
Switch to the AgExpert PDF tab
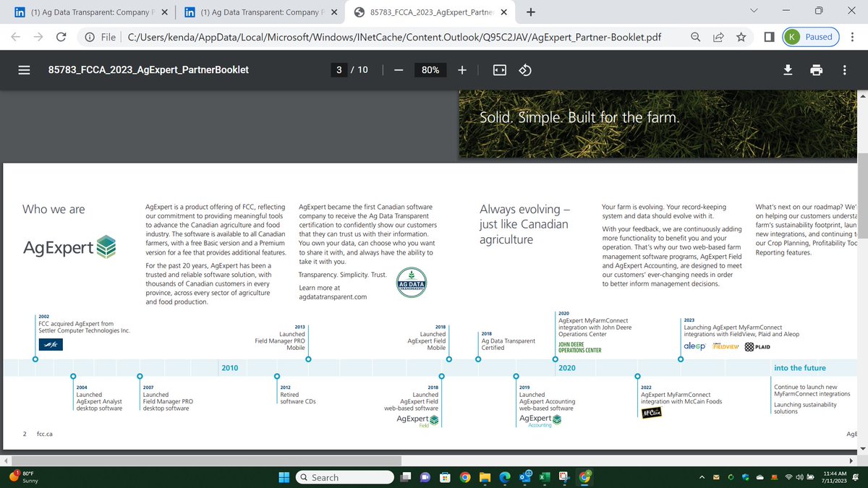[x=431, y=12]
